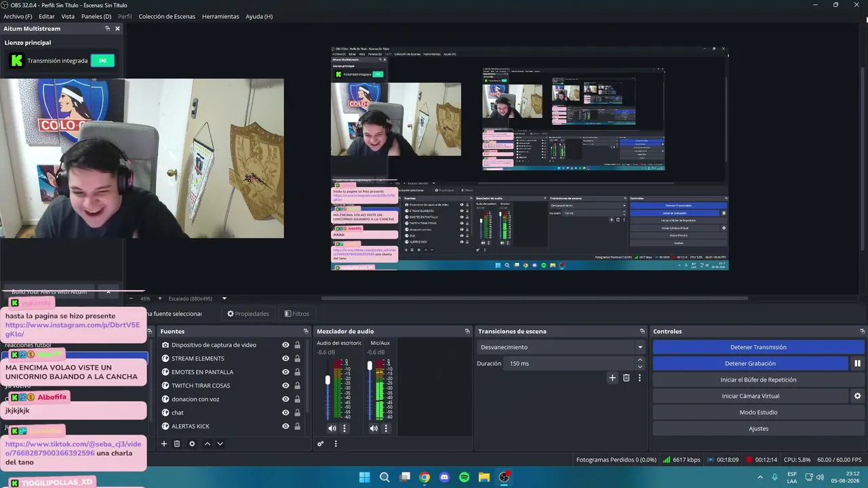Mute Audio del escritorio speaker icon
This screenshot has height=488, width=868.
(332, 428)
